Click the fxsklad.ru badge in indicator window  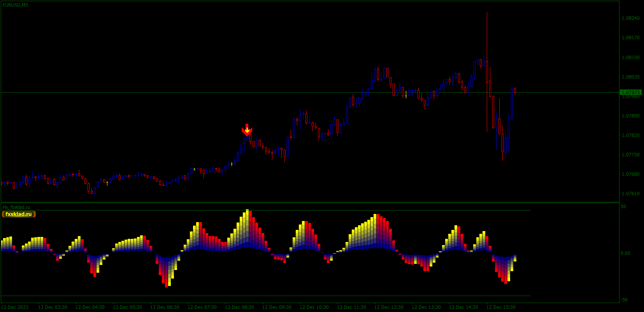pyautogui.click(x=19, y=214)
